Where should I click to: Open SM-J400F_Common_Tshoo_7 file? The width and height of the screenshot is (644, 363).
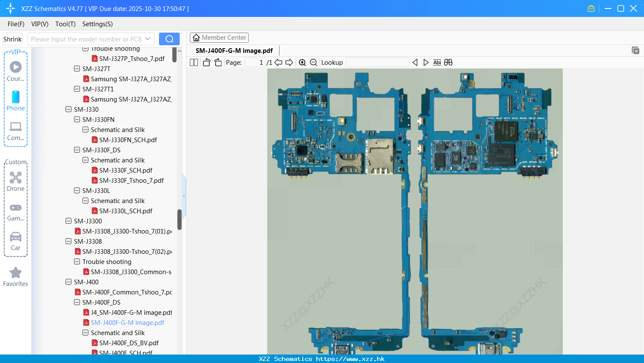pos(126,292)
